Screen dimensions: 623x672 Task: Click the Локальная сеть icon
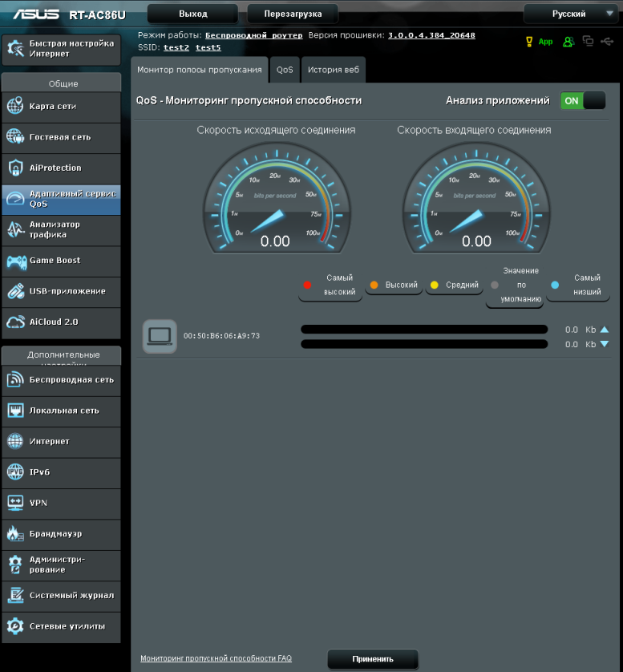(x=15, y=411)
